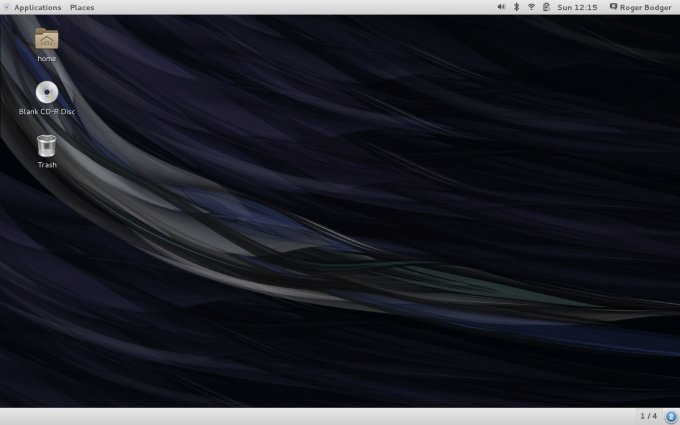This screenshot has height=425, width=680.
Task: Open the Applications menu
Action: (37, 7)
